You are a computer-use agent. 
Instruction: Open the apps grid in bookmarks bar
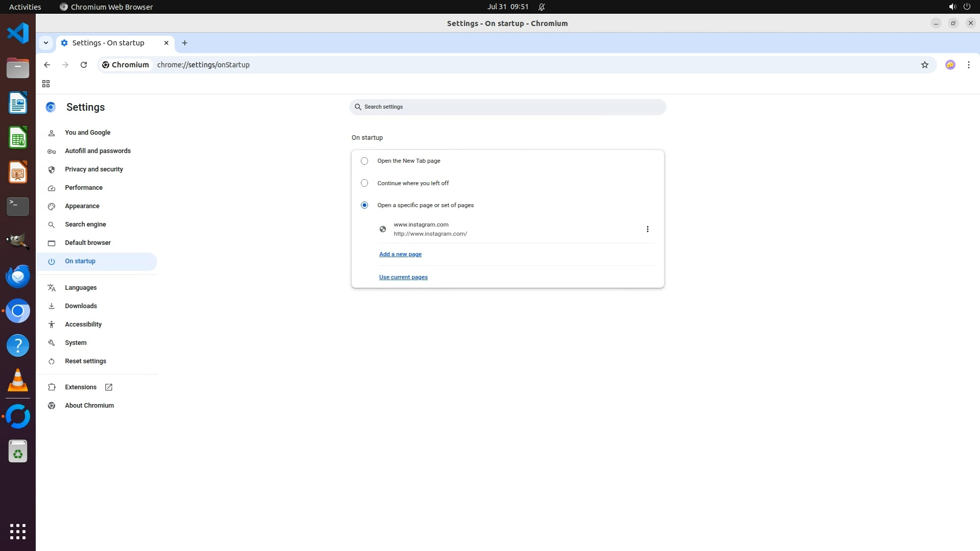tap(46, 84)
